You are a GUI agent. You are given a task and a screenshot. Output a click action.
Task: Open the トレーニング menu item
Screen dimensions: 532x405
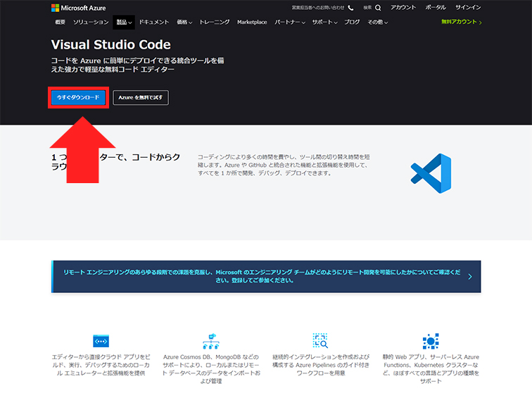tap(215, 22)
